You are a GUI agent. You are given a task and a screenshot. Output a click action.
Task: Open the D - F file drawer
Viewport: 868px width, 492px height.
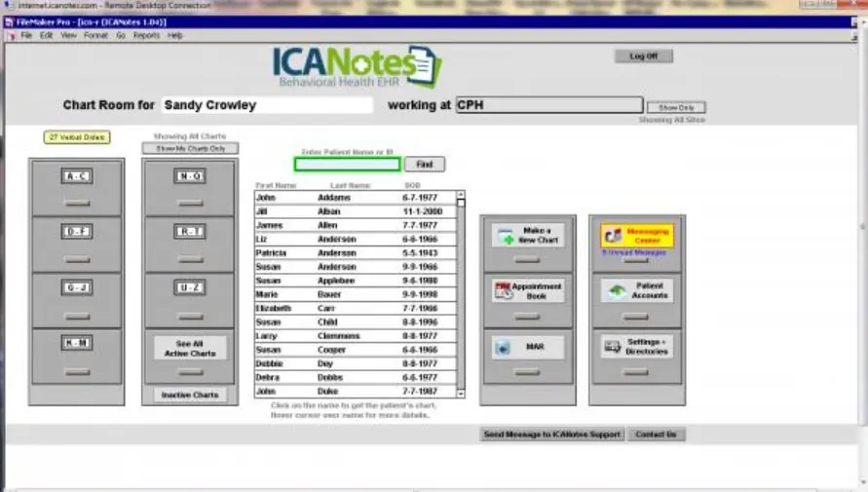tap(77, 244)
